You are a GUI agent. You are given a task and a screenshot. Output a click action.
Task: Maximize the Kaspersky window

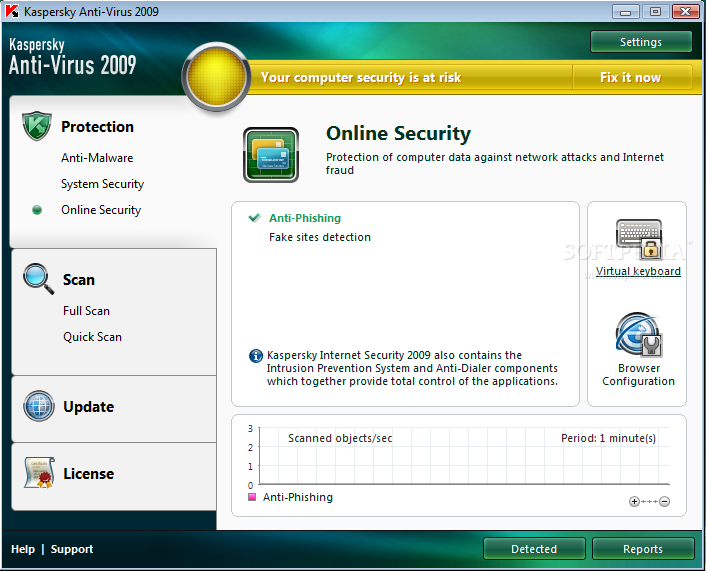[x=656, y=11]
